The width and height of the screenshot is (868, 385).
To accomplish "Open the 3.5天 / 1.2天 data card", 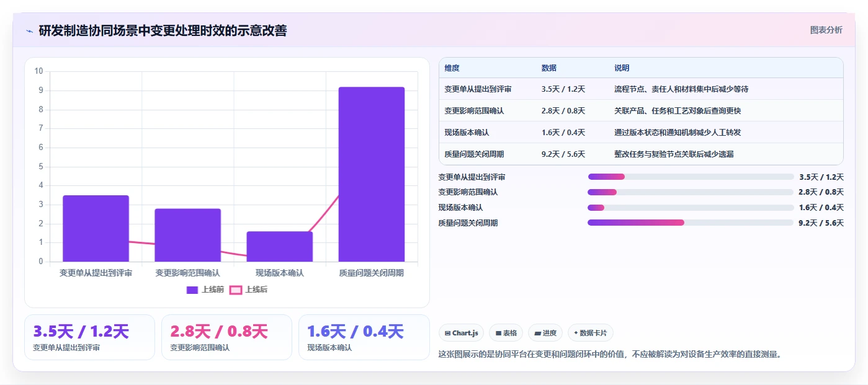I will click(89, 337).
